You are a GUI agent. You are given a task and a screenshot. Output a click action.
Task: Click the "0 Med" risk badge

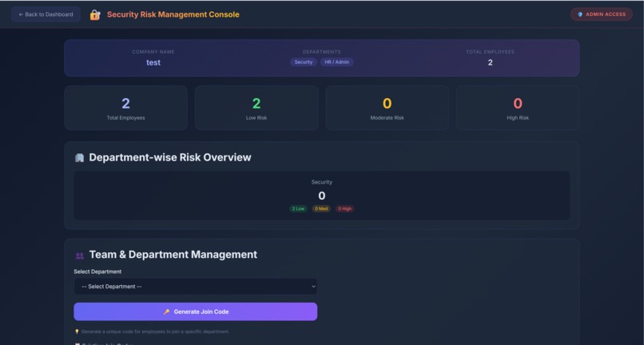click(x=321, y=208)
